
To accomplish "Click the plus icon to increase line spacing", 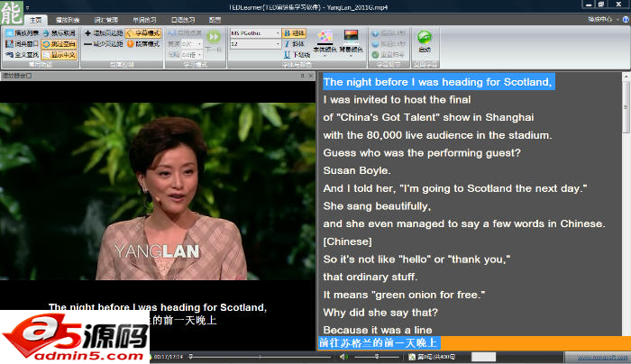I will tap(87, 33).
